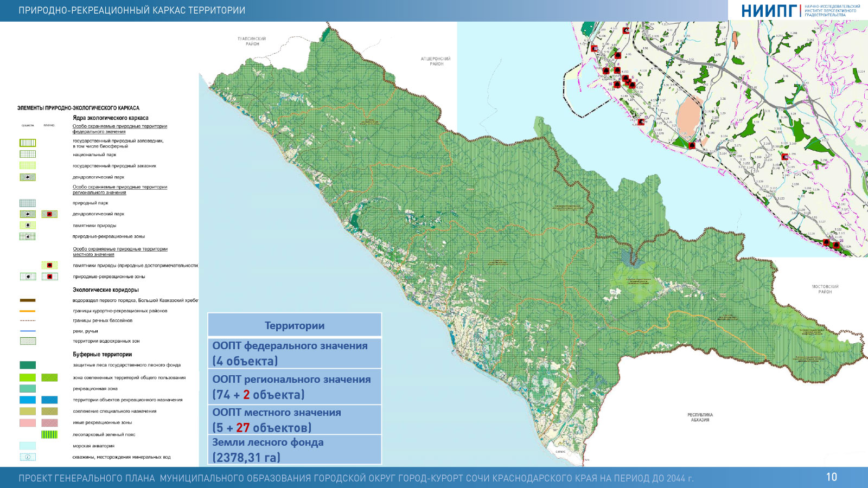Select planned local nature-recreational zones red symbol
Image resolution: width=868 pixels, height=488 pixels.
(49, 277)
